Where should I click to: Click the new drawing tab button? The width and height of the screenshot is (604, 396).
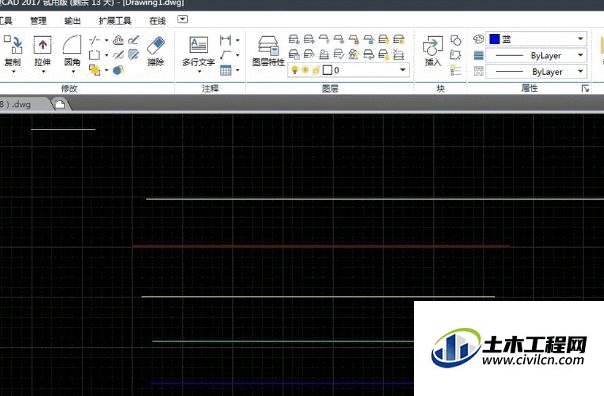pyautogui.click(x=60, y=104)
